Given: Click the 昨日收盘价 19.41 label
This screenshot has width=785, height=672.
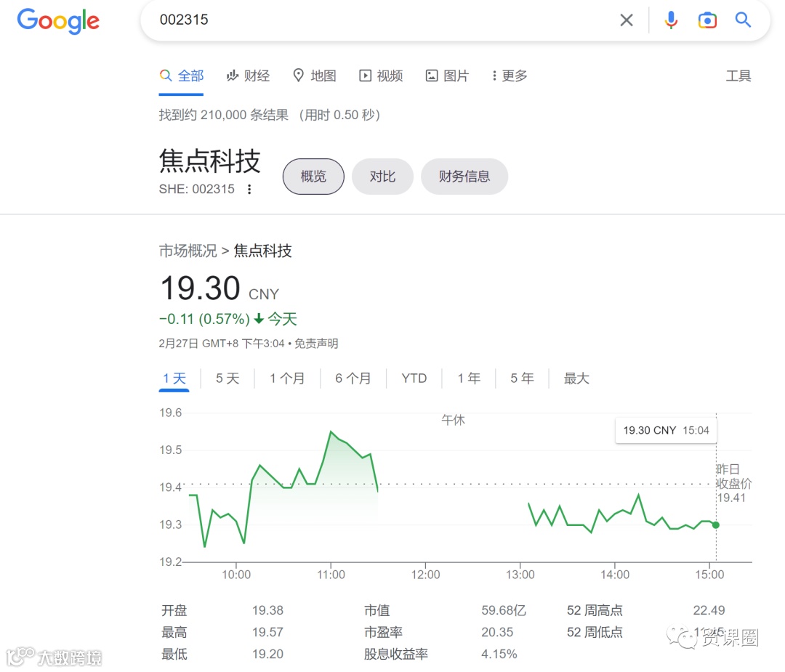Looking at the screenshot, I should click(x=734, y=483).
